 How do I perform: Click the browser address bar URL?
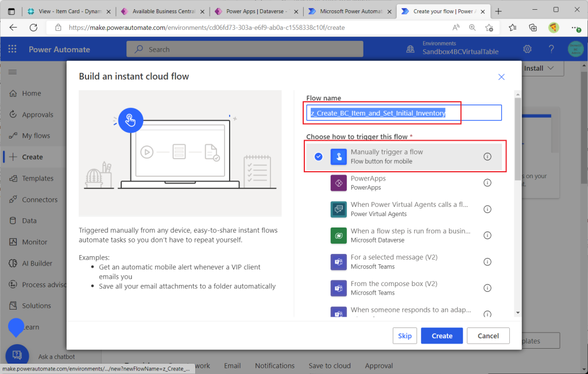[x=207, y=28]
